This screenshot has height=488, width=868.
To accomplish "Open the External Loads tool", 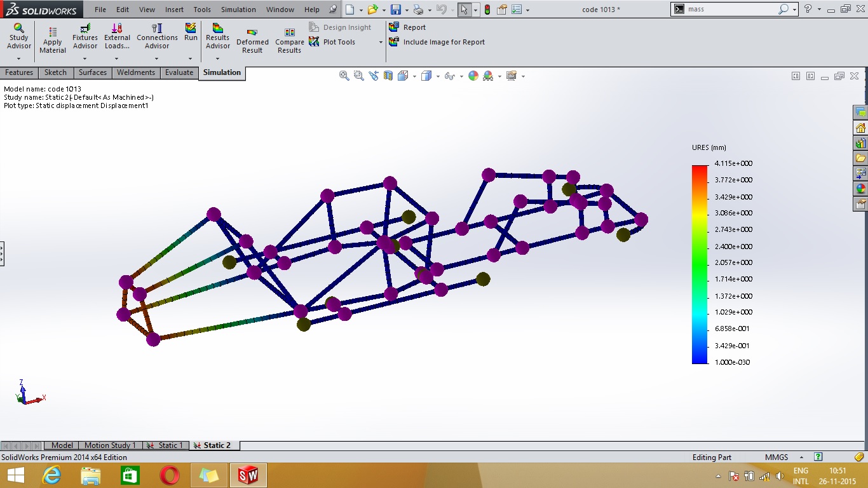I will click(x=117, y=37).
